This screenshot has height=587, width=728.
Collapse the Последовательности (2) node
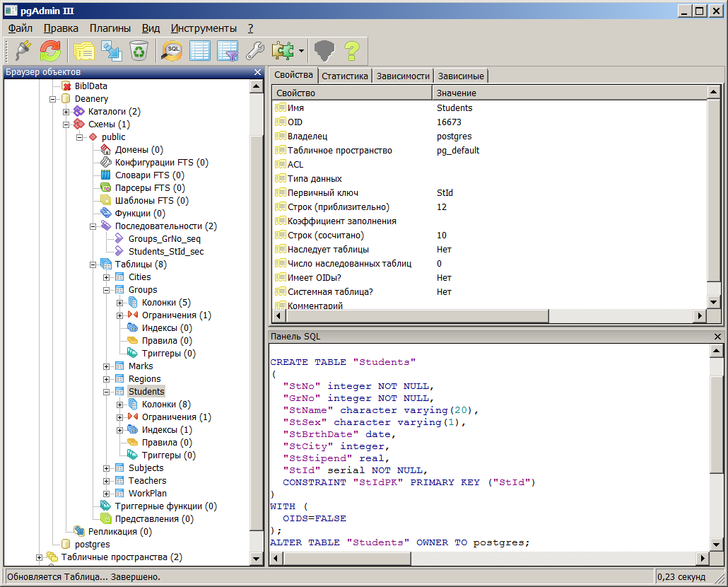point(93,226)
